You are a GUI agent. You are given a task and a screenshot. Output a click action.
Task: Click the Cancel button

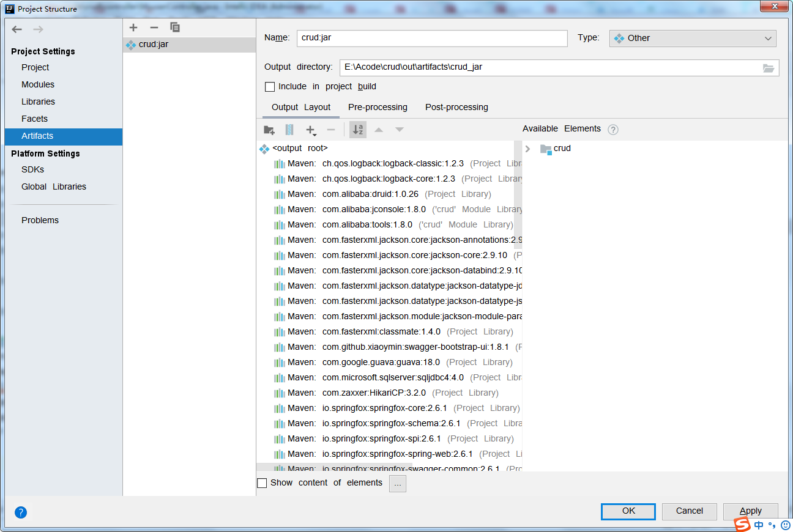pyautogui.click(x=690, y=511)
